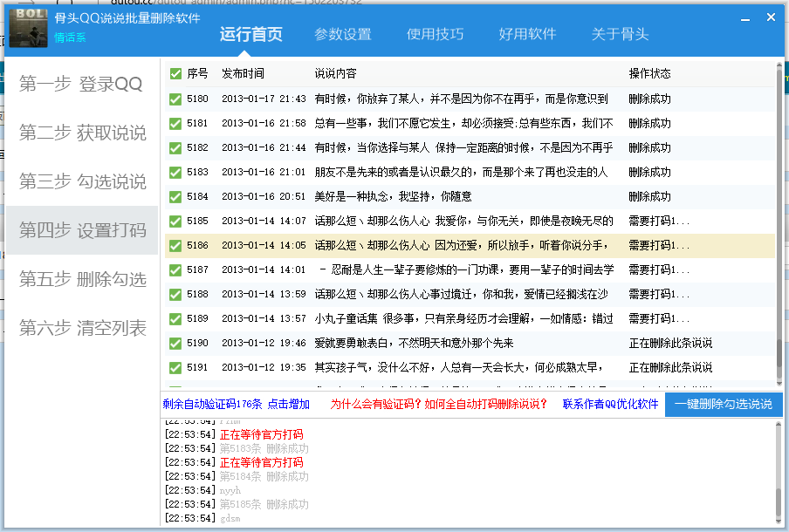
Task: Click the 情话系 label under the title
Action: [70, 38]
